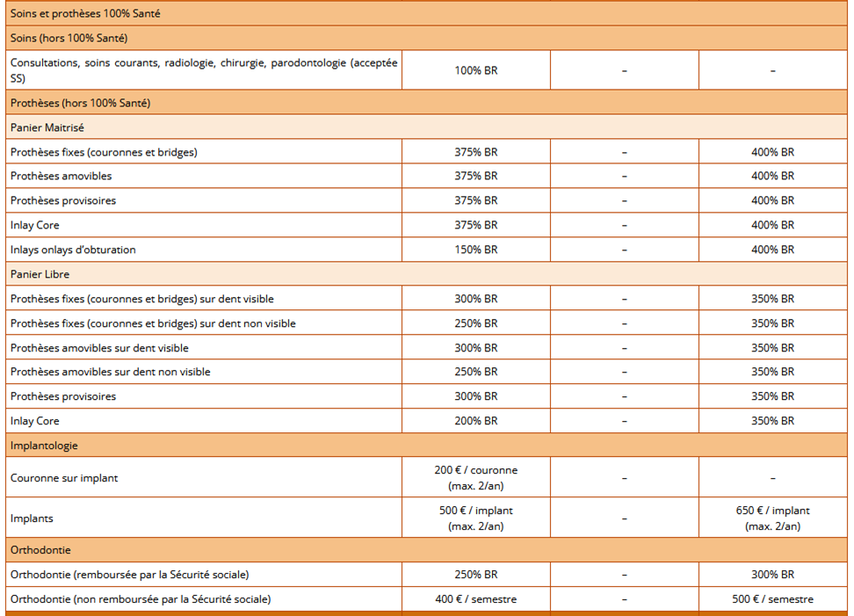Screen dimensions: 854x616
Task: Click the "Inlays onlays d'obturation" row label
Action: pyautogui.click(x=73, y=250)
